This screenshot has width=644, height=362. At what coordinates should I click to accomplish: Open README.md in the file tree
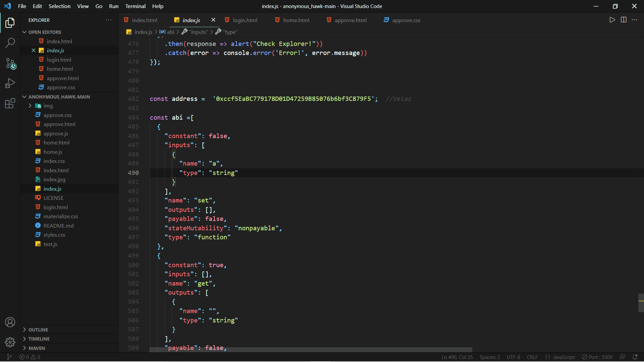(58, 226)
